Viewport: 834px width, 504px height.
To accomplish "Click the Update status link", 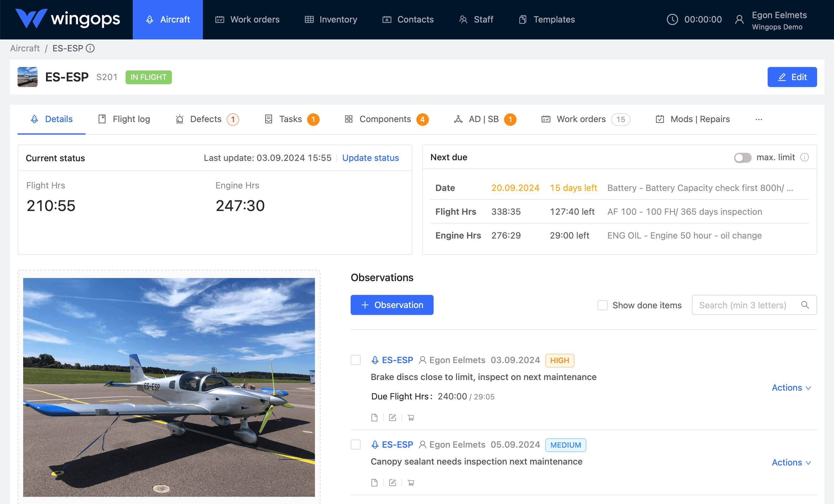I will tap(370, 158).
